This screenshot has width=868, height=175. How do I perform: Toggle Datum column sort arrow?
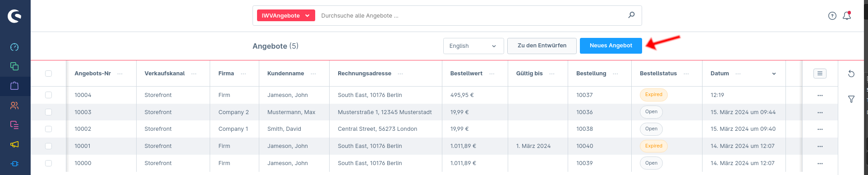pos(774,74)
